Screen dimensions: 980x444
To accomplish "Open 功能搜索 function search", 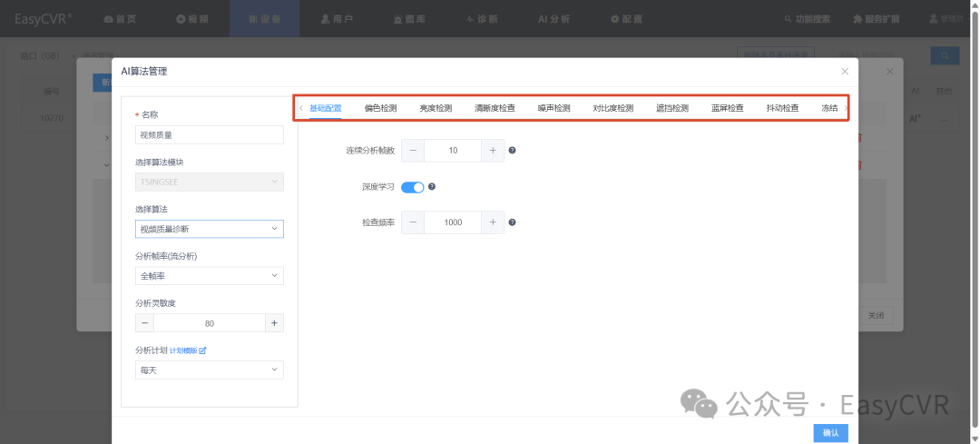I will [807, 19].
